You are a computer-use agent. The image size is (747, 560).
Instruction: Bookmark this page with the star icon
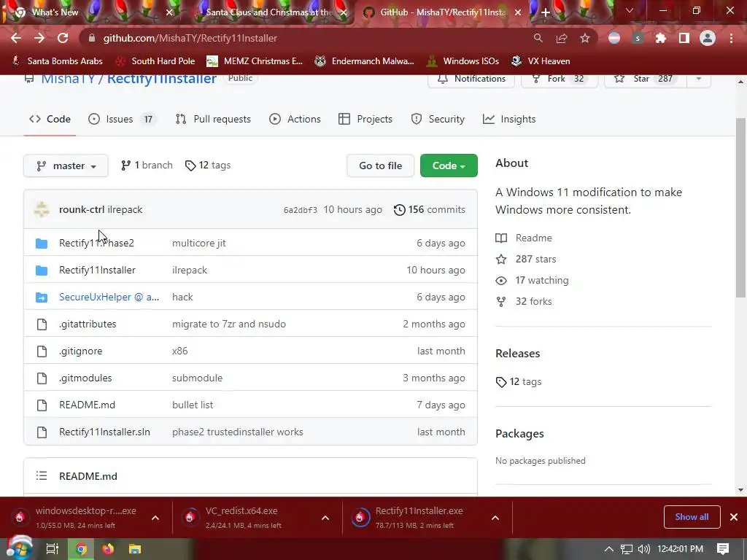[585, 38]
